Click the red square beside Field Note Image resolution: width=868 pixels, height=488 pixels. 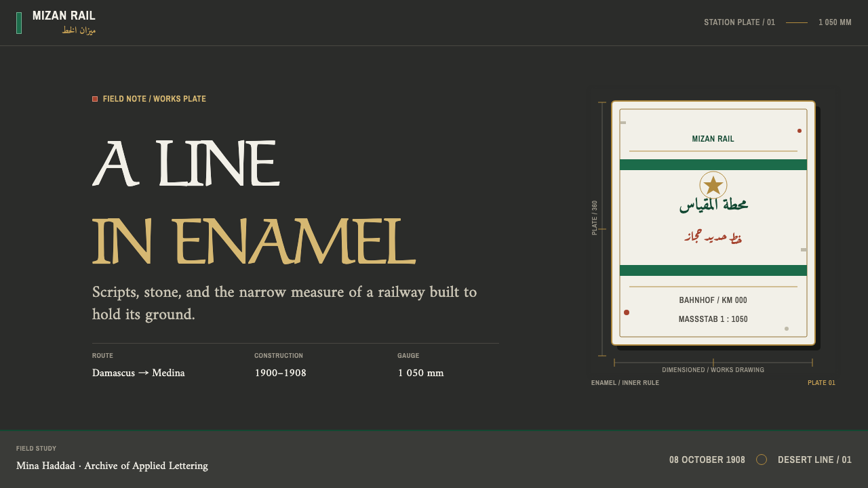pyautogui.click(x=95, y=99)
